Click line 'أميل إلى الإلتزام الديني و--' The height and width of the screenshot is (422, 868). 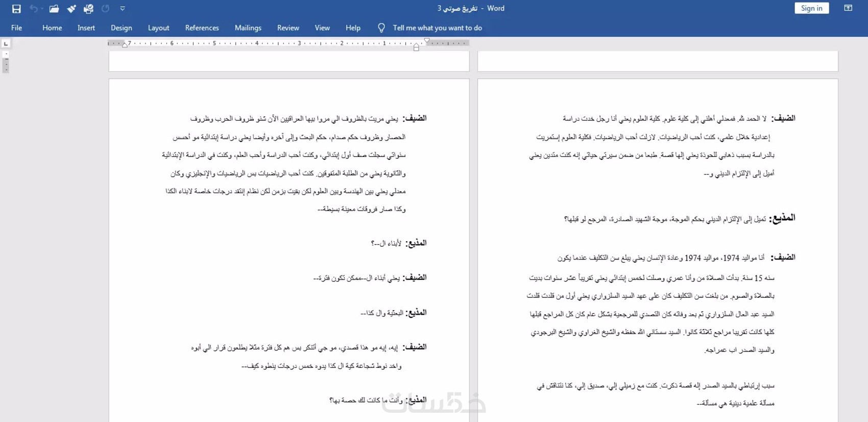point(739,174)
